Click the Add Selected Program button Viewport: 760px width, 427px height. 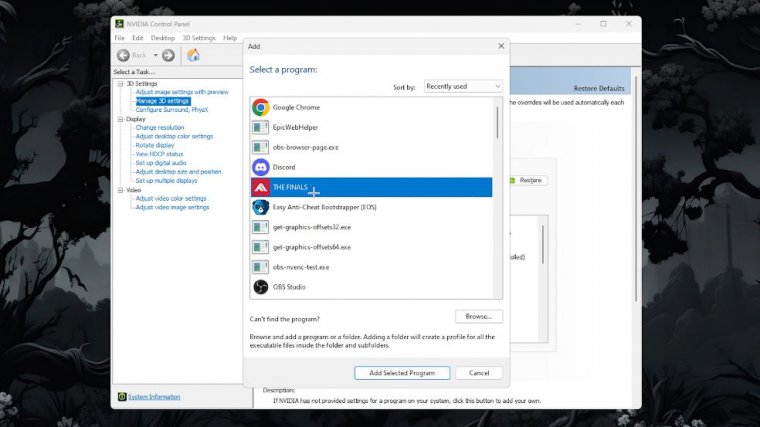tap(401, 373)
